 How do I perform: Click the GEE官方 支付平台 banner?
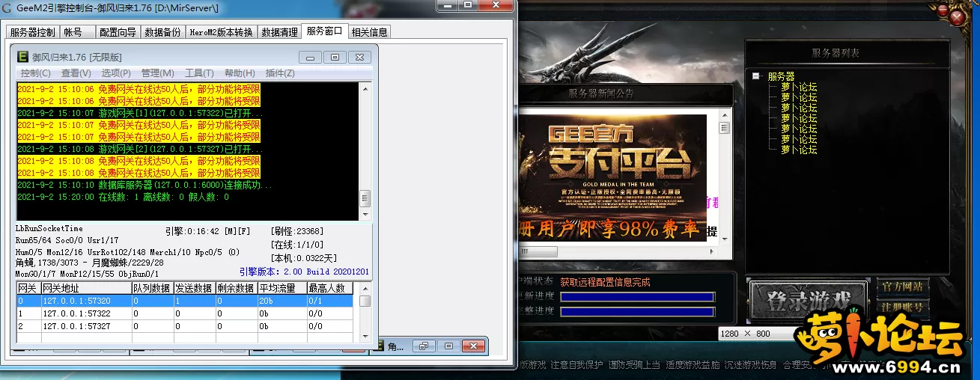[x=613, y=178]
